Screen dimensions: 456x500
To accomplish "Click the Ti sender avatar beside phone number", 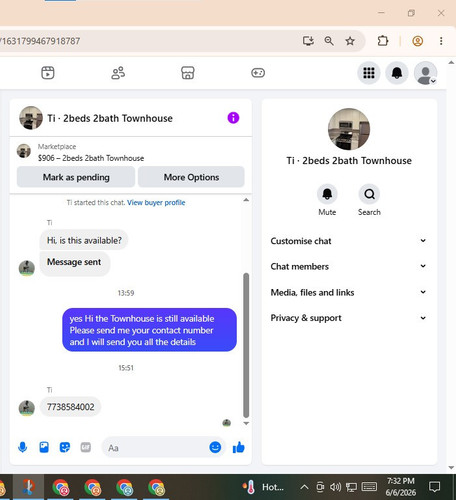I will [x=26, y=408].
